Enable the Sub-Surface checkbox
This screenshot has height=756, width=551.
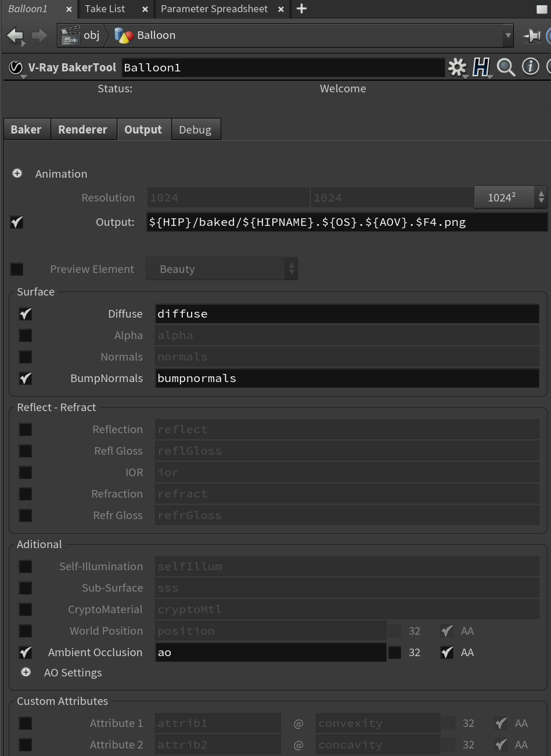(26, 588)
